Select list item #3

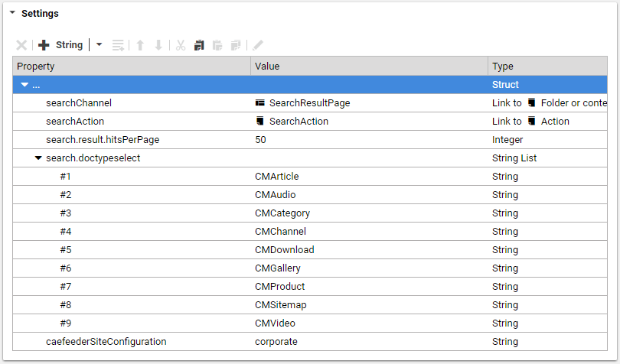coord(66,213)
